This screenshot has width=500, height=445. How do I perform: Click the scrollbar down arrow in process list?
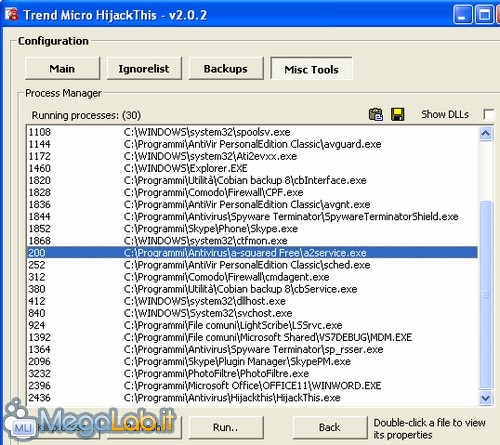point(486,398)
